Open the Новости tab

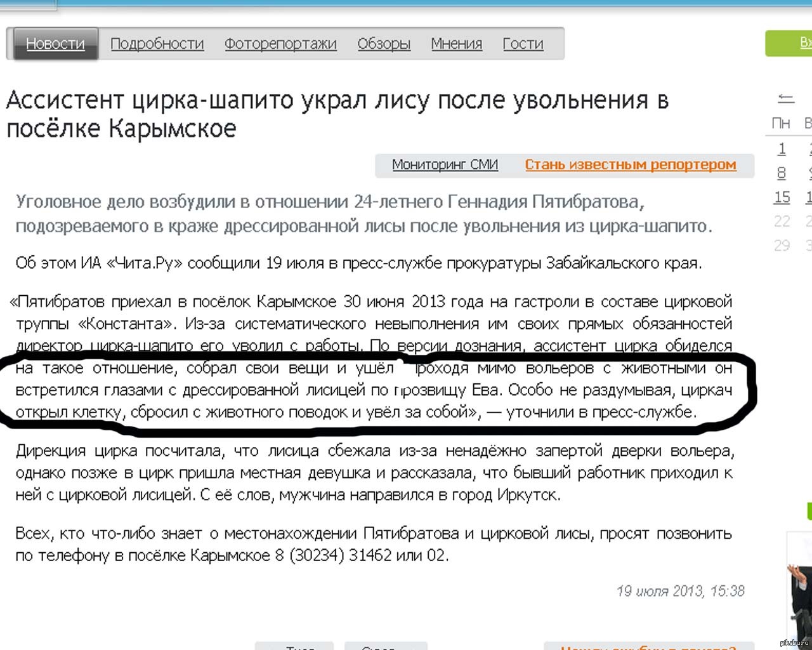[55, 44]
